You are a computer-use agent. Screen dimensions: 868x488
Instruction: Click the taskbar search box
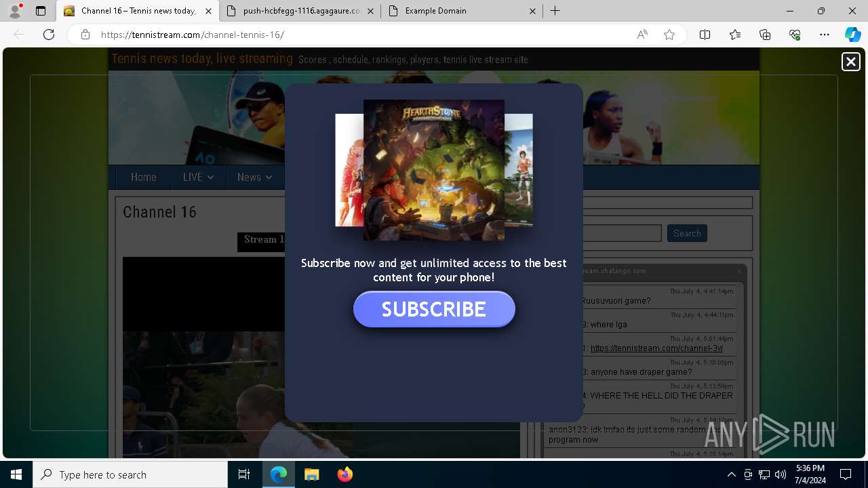pyautogui.click(x=130, y=474)
